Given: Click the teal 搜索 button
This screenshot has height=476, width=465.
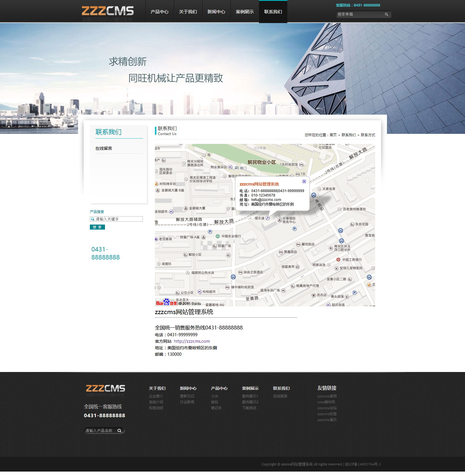Looking at the screenshot, I should click(x=97, y=227).
